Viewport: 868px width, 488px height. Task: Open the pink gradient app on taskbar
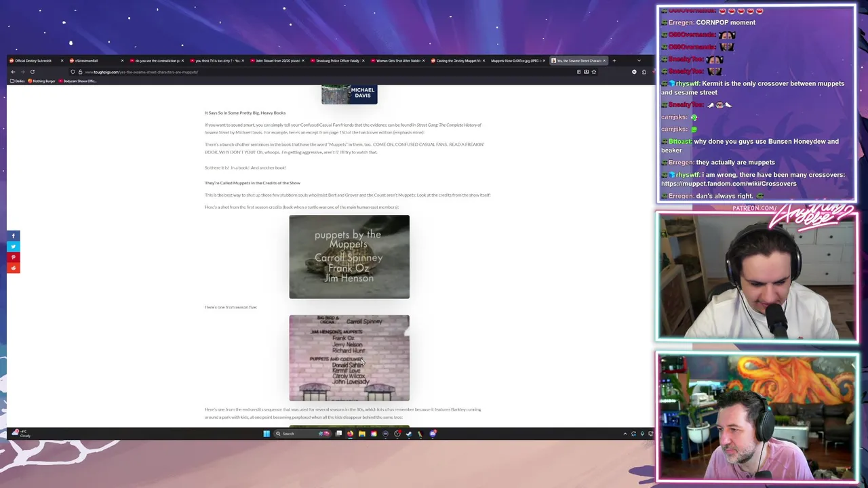click(x=374, y=434)
